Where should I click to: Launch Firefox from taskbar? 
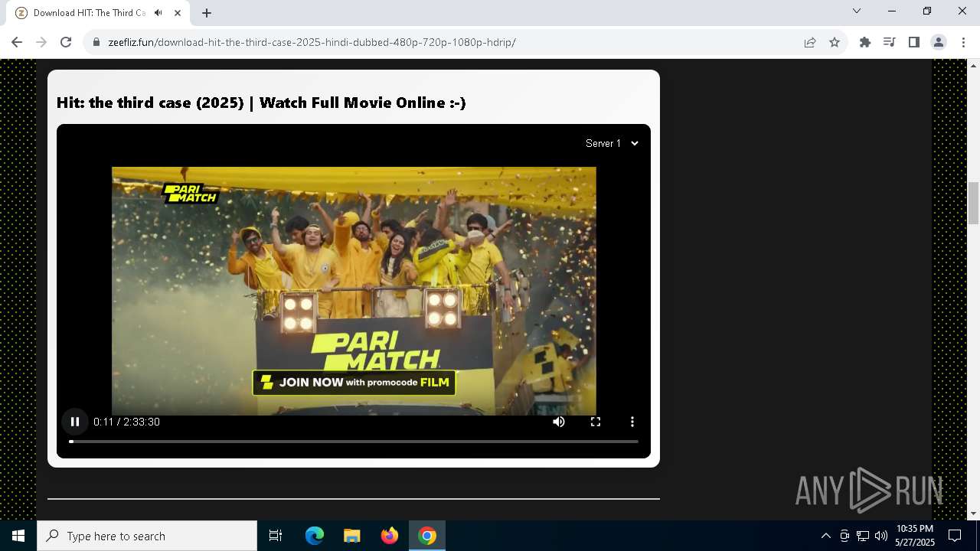click(x=389, y=536)
